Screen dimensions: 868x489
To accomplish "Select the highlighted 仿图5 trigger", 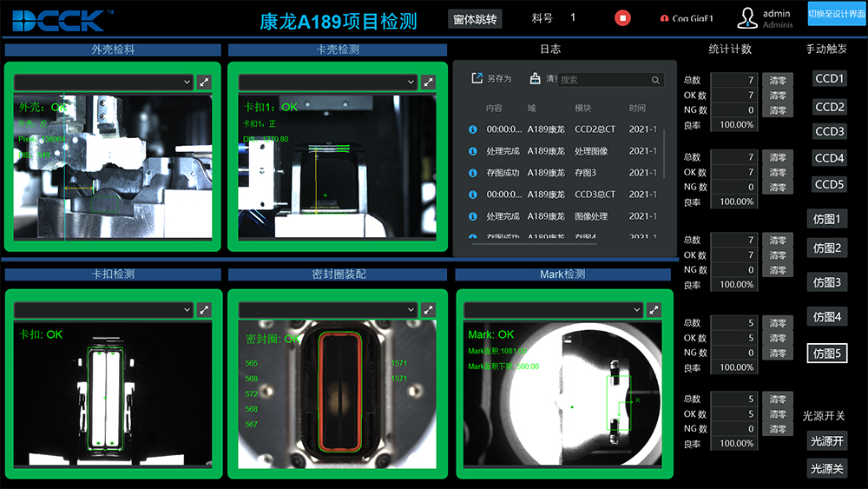I will point(827,354).
